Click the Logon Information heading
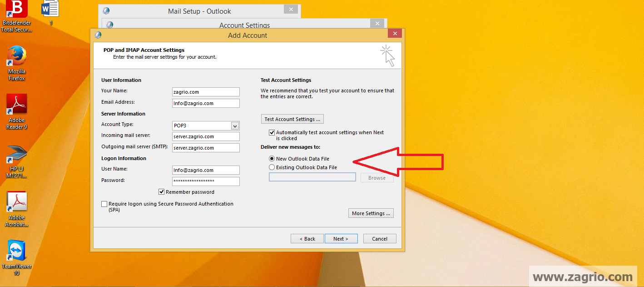 (124, 158)
